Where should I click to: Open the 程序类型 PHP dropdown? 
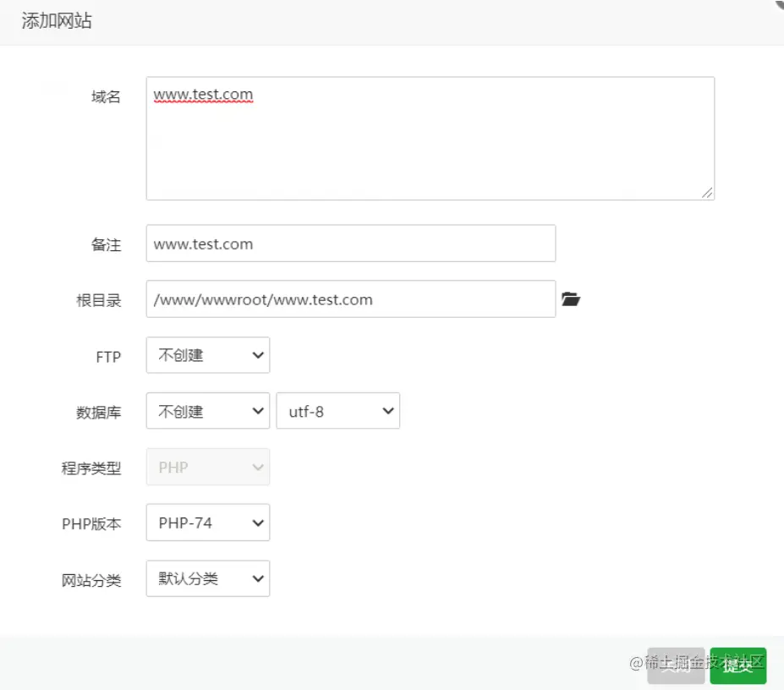208,467
